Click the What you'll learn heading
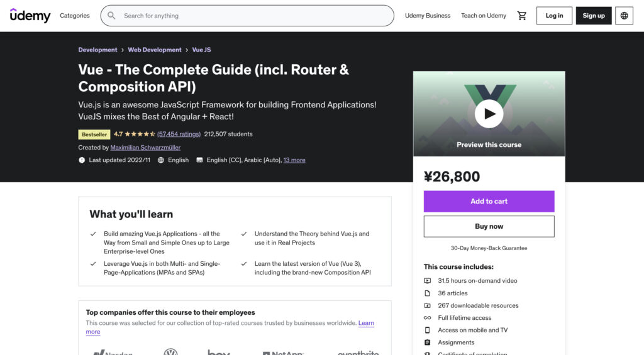Viewport: 644px width, 355px height. (x=131, y=214)
